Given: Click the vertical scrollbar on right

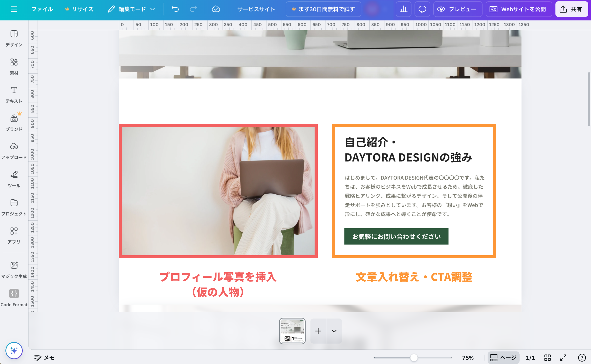Looking at the screenshot, I should coord(589,99).
